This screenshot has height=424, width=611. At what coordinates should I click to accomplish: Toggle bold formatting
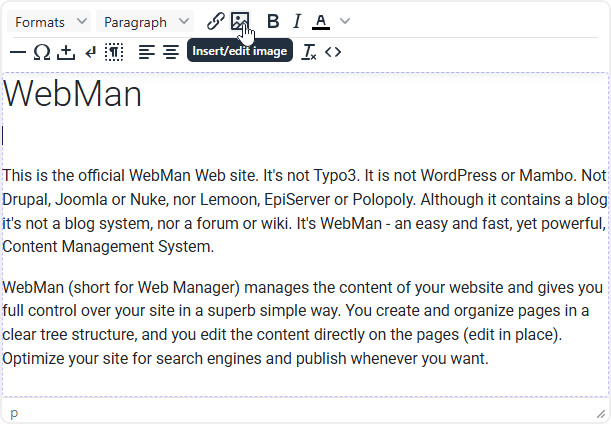273,21
